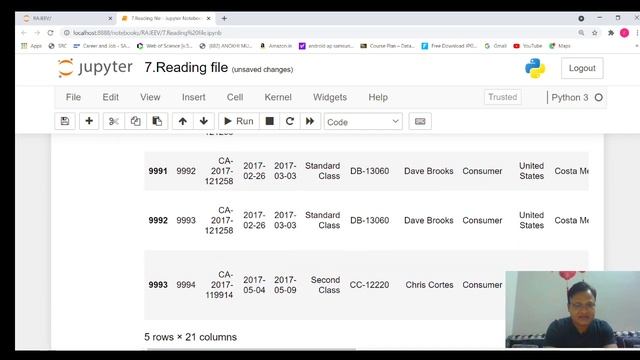Bookmark this page with star icon
This screenshot has height=360, width=640.
pyautogui.click(x=595, y=33)
